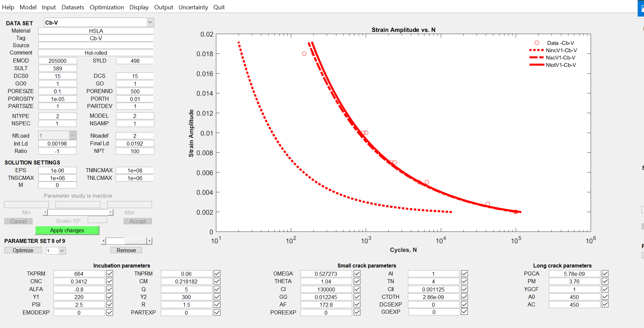Open the Datasets menu

(x=73, y=7)
